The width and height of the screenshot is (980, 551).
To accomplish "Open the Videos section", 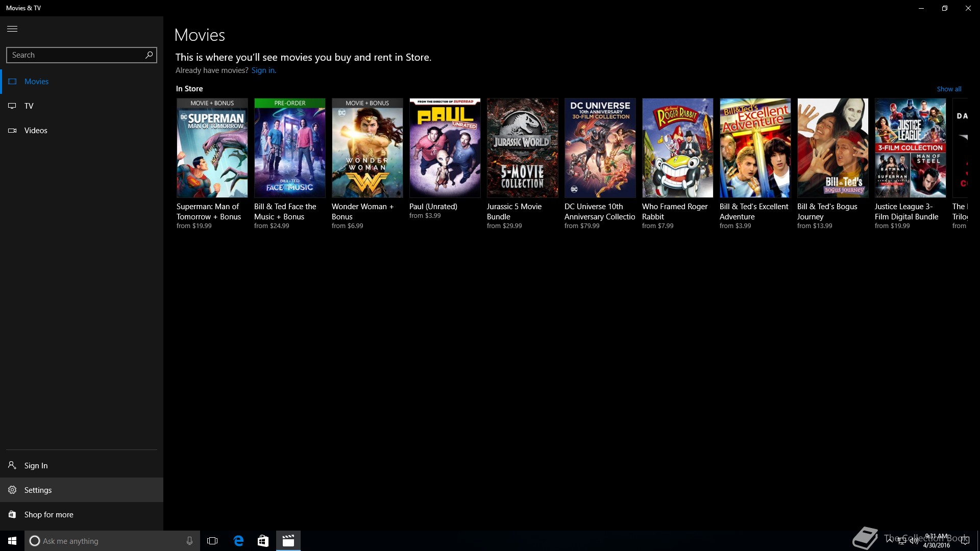I will (82, 130).
